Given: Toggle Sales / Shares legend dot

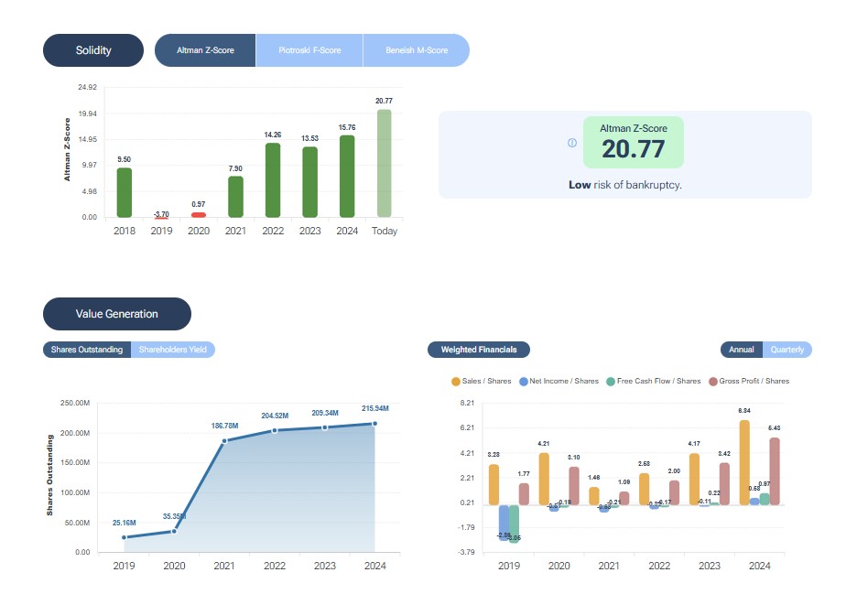Looking at the screenshot, I should click(x=456, y=381).
